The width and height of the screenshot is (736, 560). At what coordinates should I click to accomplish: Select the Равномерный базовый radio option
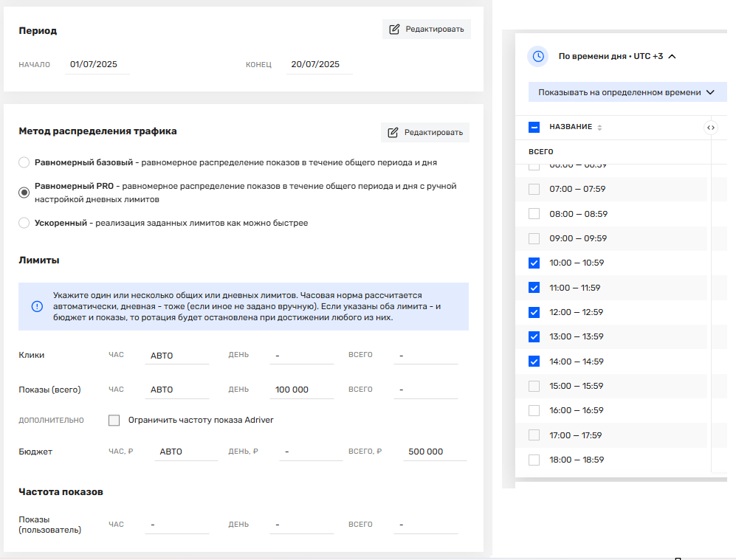[24, 163]
